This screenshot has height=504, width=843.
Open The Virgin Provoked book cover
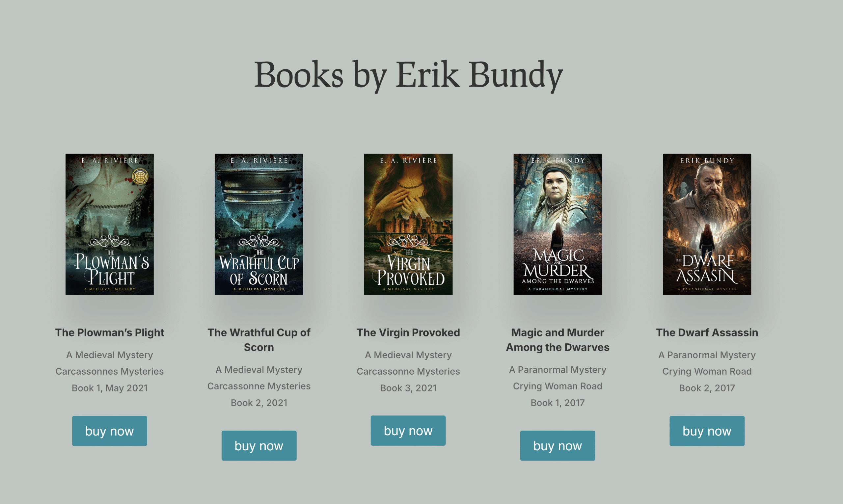point(408,224)
